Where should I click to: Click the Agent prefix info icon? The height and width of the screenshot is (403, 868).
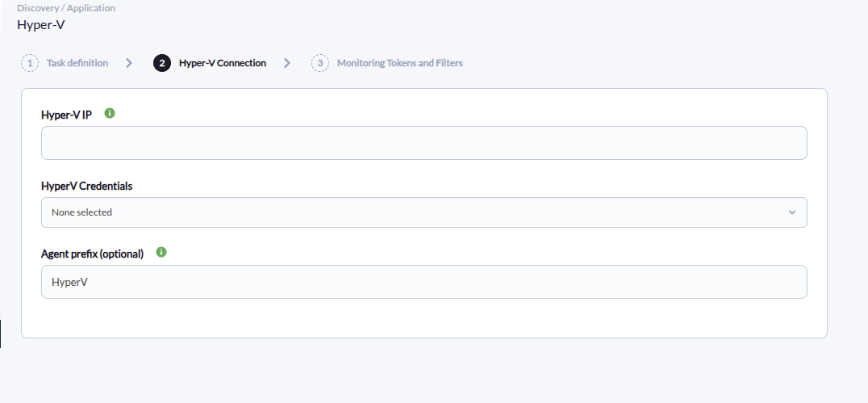point(161,252)
